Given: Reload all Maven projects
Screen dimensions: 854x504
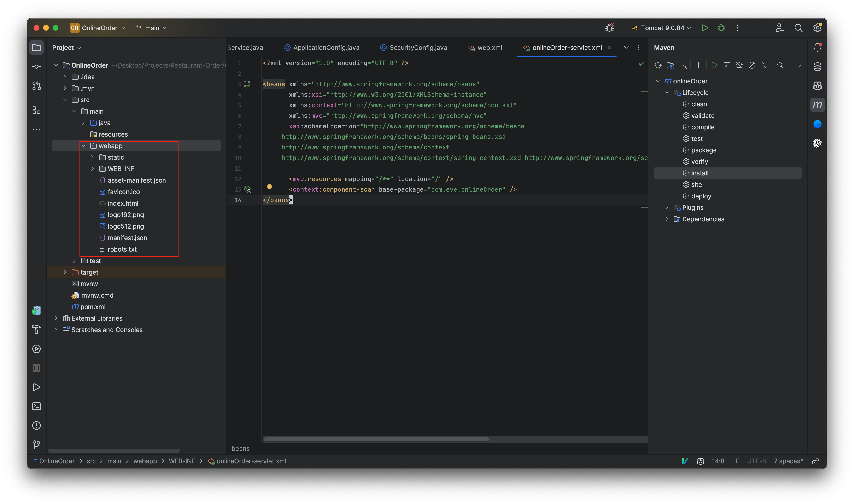Looking at the screenshot, I should click(x=658, y=65).
